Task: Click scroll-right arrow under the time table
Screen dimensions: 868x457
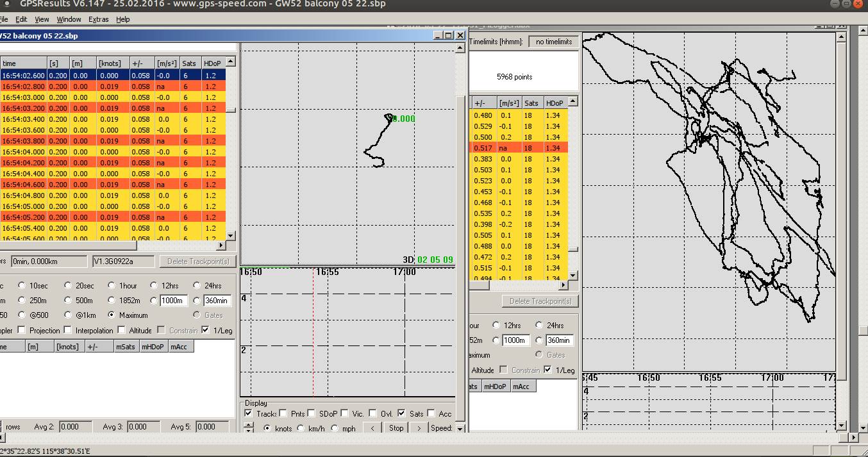Action: point(222,245)
